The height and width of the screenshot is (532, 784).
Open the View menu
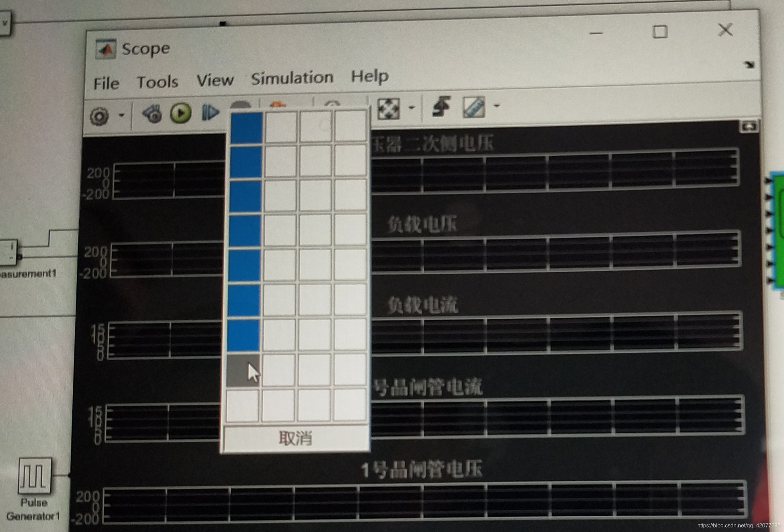click(x=215, y=81)
